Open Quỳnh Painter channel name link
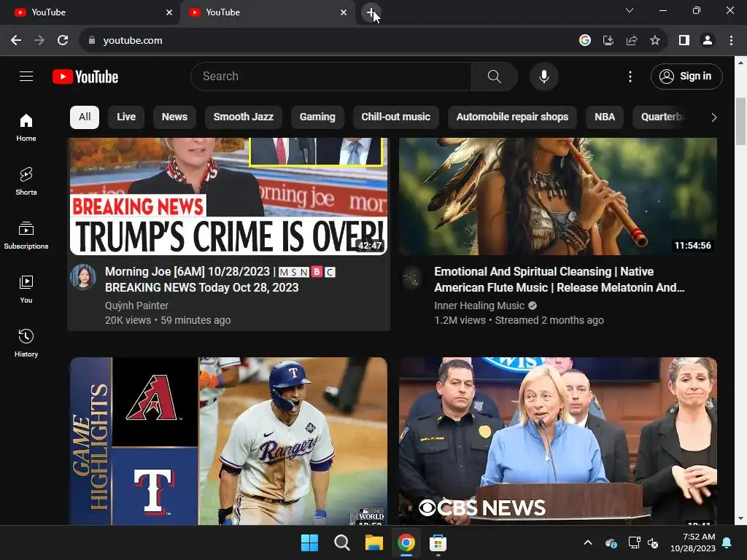Viewport: 747px width, 560px height. tap(136, 306)
